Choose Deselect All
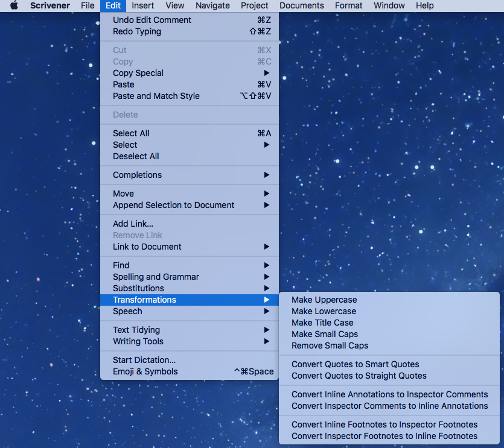The height and width of the screenshot is (448, 504). [190, 156]
